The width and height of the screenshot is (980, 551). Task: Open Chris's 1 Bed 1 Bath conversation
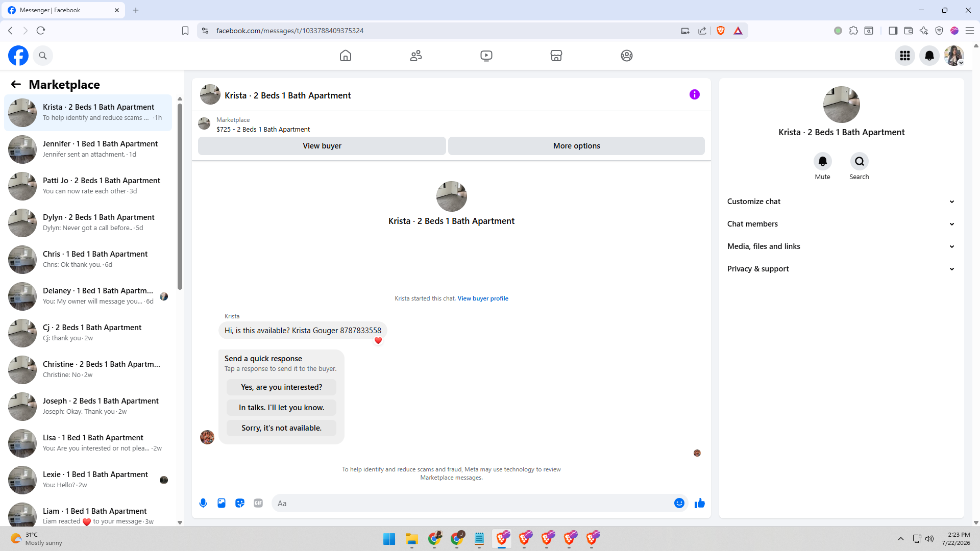tap(88, 260)
